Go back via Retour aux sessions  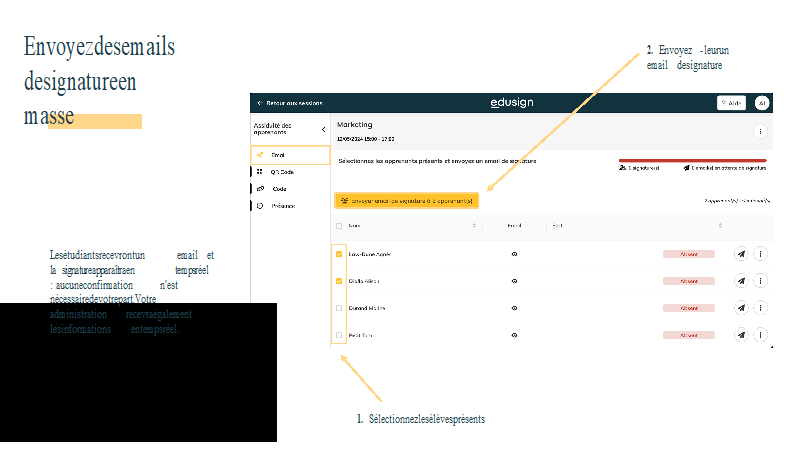[x=285, y=103]
